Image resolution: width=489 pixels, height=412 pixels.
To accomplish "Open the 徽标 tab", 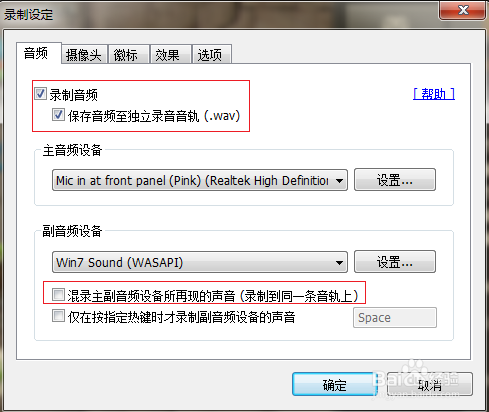I will point(129,54).
